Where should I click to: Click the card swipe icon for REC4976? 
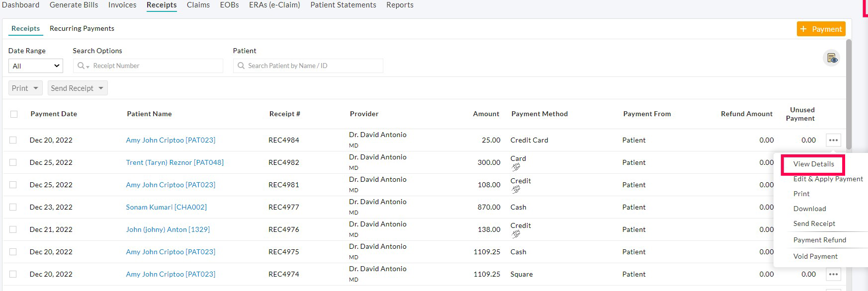pos(516,234)
